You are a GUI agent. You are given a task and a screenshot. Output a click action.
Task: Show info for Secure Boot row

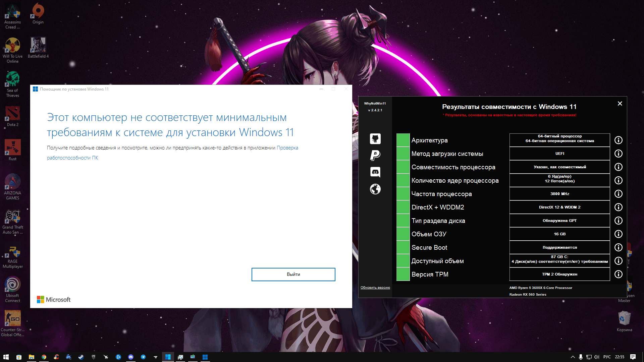(x=618, y=247)
